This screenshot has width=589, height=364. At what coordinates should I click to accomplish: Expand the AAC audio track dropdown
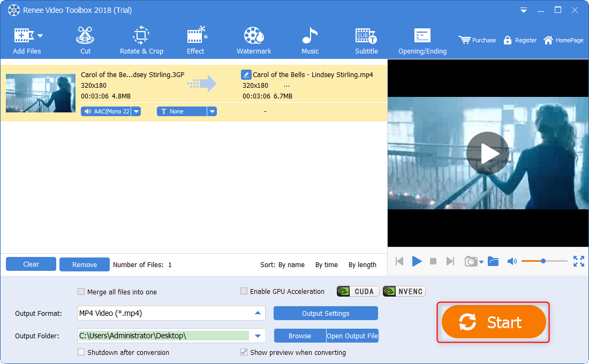point(136,111)
